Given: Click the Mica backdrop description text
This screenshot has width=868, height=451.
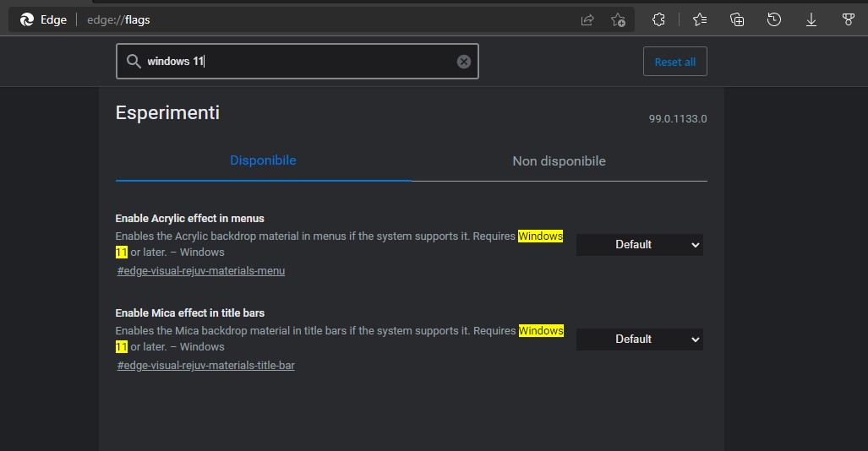Looking at the screenshot, I should [x=339, y=339].
